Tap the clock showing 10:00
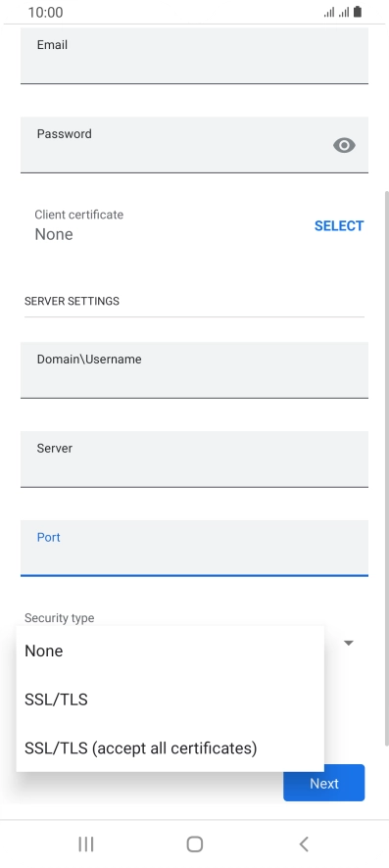The height and width of the screenshot is (868, 389). 45,12
